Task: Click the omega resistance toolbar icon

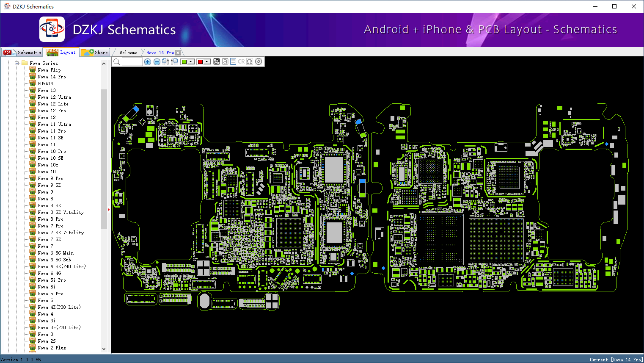Action: click(x=250, y=61)
